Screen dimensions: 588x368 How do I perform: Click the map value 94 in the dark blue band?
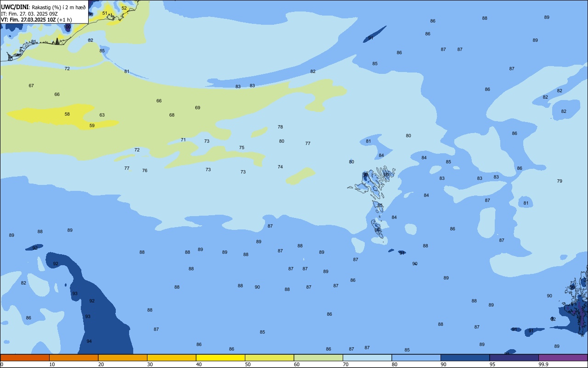pos(89,341)
